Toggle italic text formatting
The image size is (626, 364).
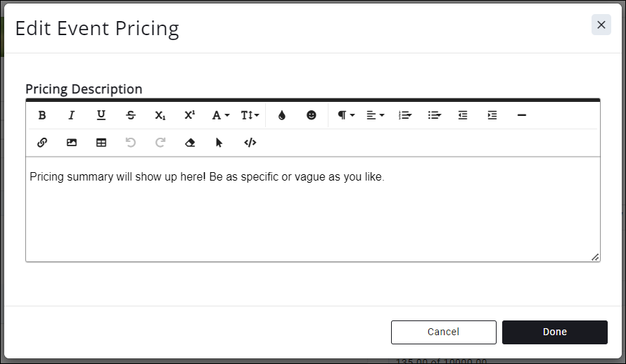click(x=71, y=115)
